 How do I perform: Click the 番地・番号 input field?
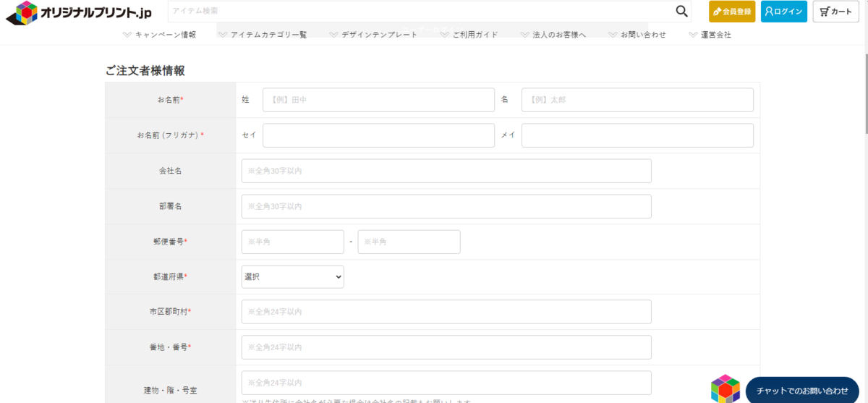tap(446, 347)
